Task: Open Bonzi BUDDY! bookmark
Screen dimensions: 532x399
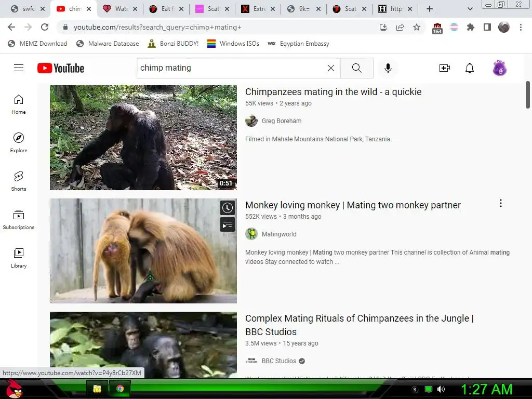Action: pos(174,44)
